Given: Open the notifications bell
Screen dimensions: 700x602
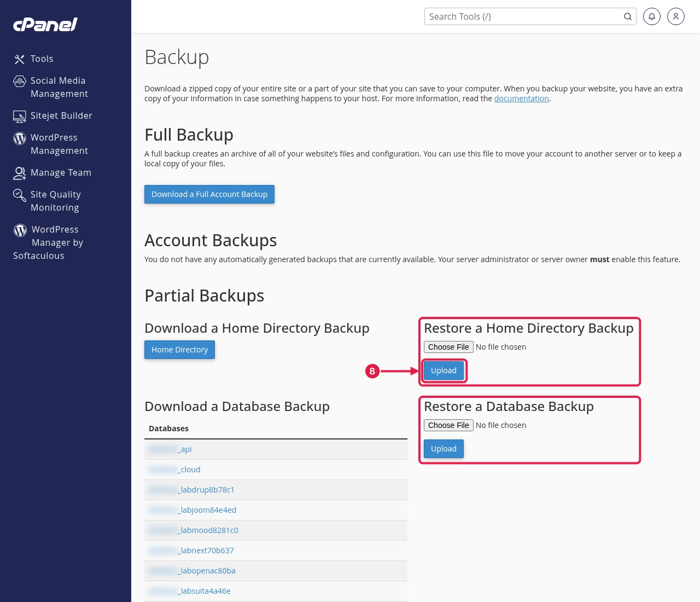Looking at the screenshot, I should (x=652, y=16).
